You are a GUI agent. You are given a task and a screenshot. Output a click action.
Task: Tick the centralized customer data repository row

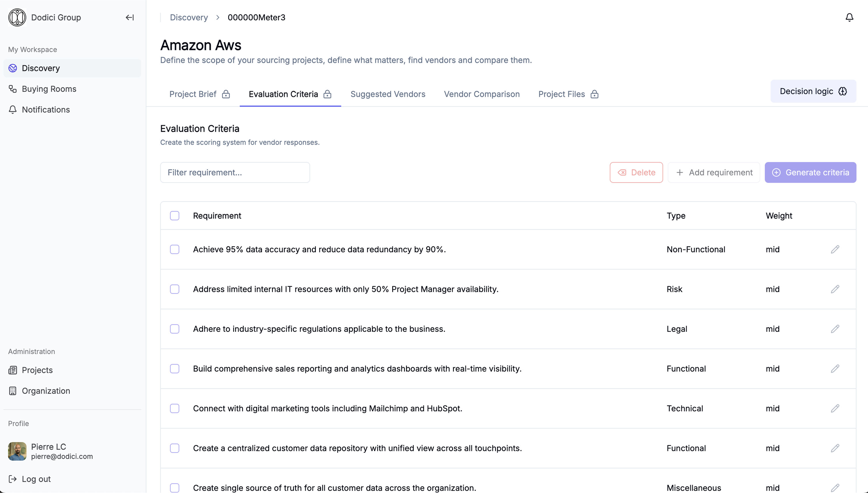coord(174,448)
